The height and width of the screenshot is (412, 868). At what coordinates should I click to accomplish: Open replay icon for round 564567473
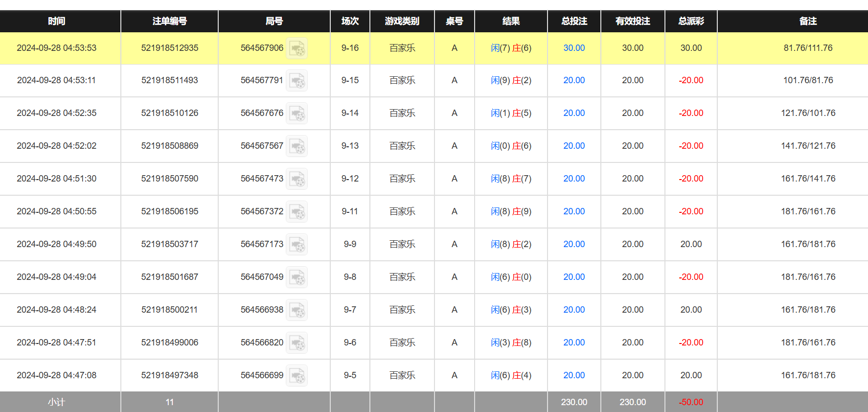(297, 179)
